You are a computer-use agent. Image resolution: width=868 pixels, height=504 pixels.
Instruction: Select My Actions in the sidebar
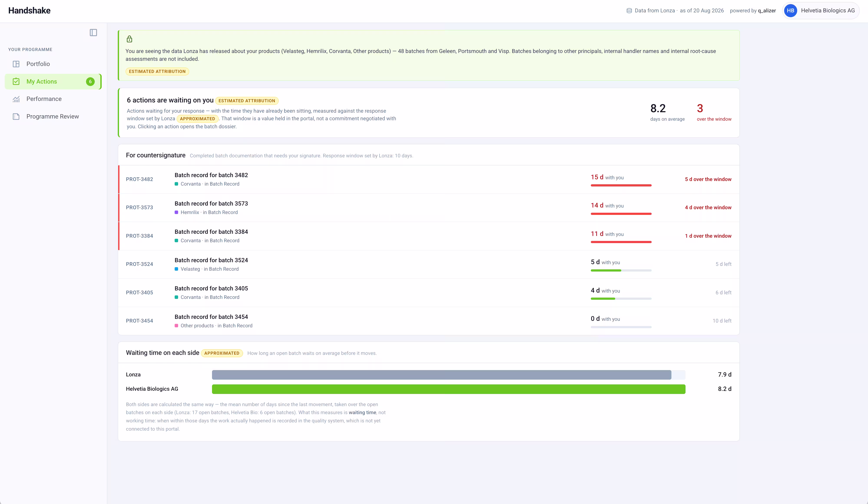click(x=53, y=82)
